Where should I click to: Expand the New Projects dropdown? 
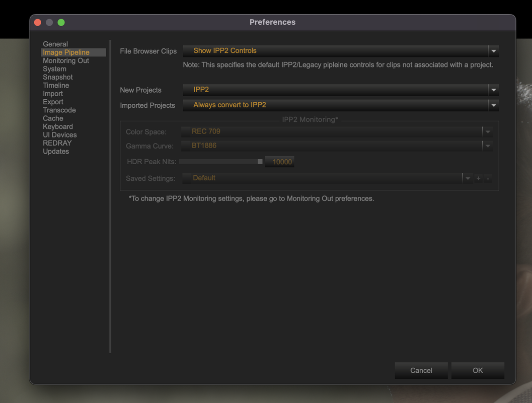click(341, 90)
